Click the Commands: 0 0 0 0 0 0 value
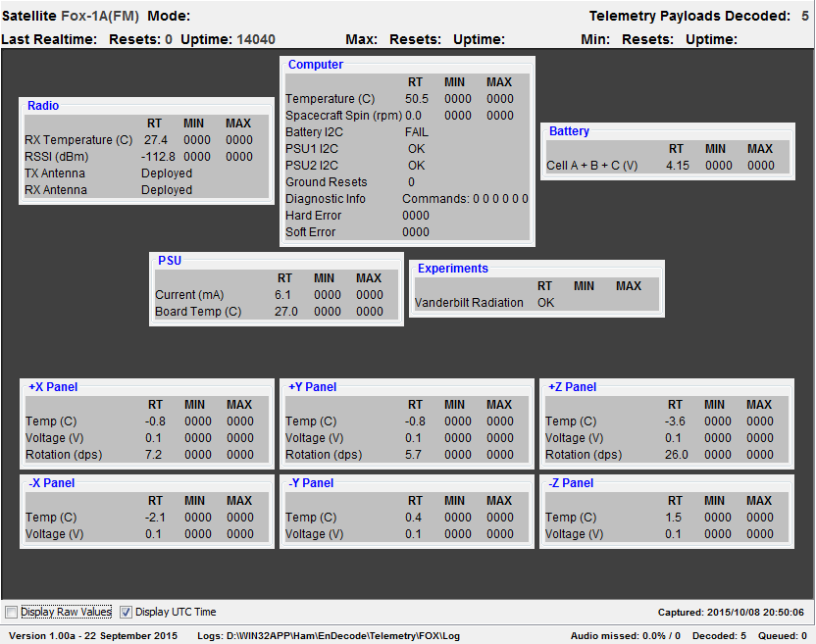Viewport: 816px width, 644px height. click(x=465, y=199)
